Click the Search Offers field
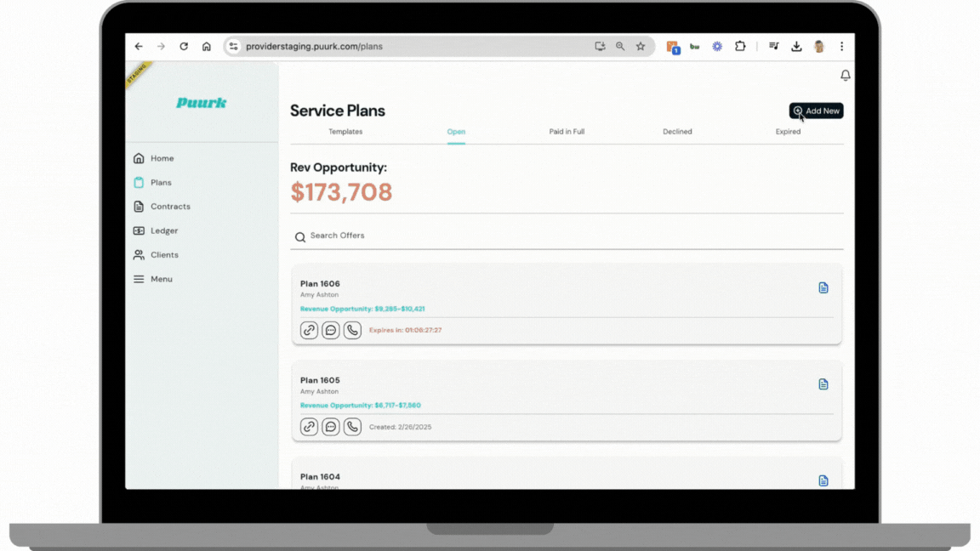 [567, 236]
